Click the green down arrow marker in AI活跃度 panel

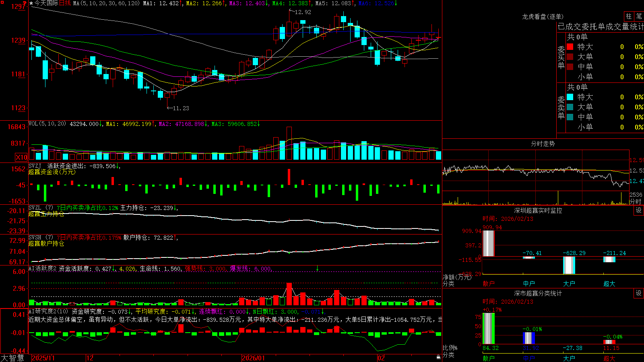pos(317,268)
